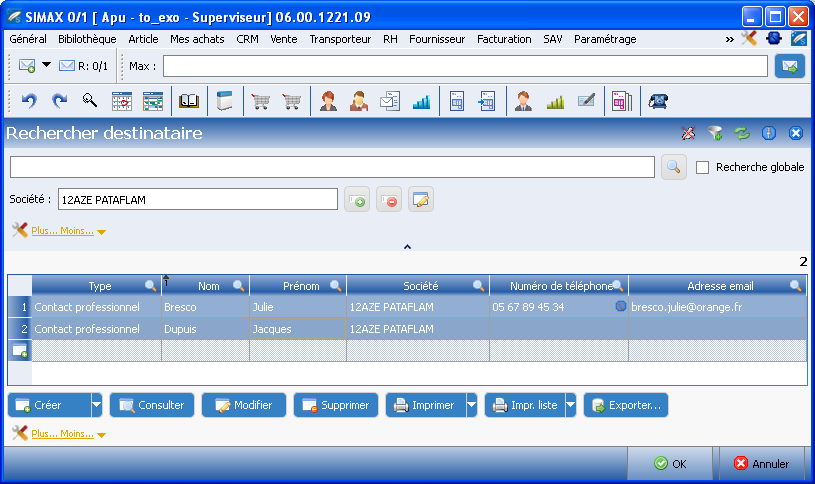Open the Impr. liste dropdown arrow

tap(570, 405)
